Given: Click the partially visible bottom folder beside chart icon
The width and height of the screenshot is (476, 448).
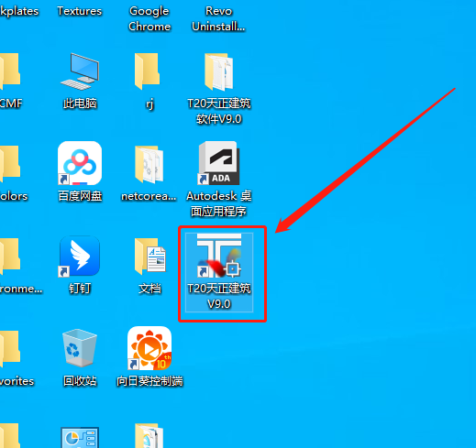Looking at the screenshot, I should [x=149, y=436].
